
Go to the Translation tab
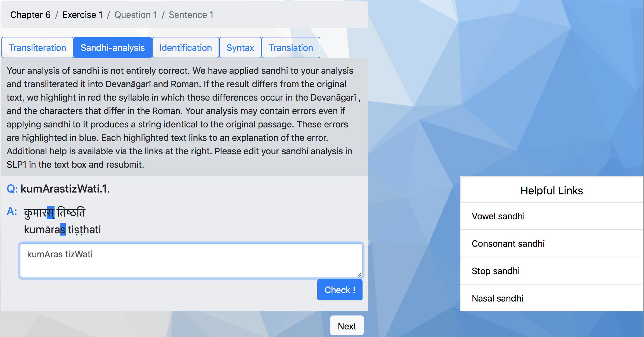coord(291,48)
